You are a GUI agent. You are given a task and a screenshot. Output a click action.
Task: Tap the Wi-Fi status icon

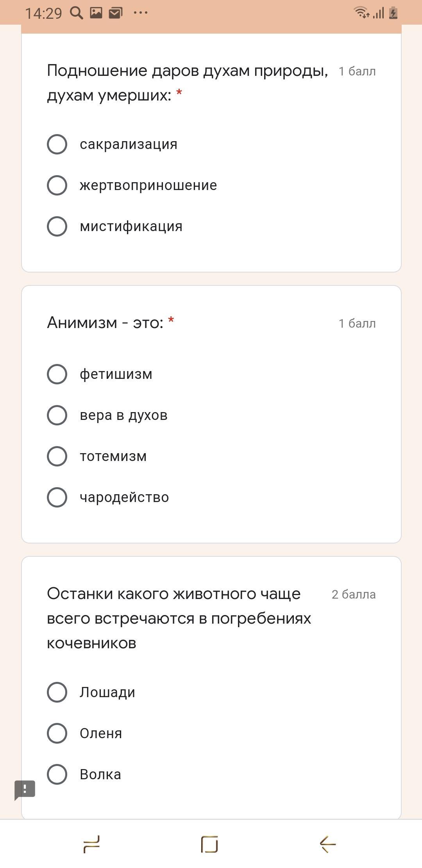point(361,13)
